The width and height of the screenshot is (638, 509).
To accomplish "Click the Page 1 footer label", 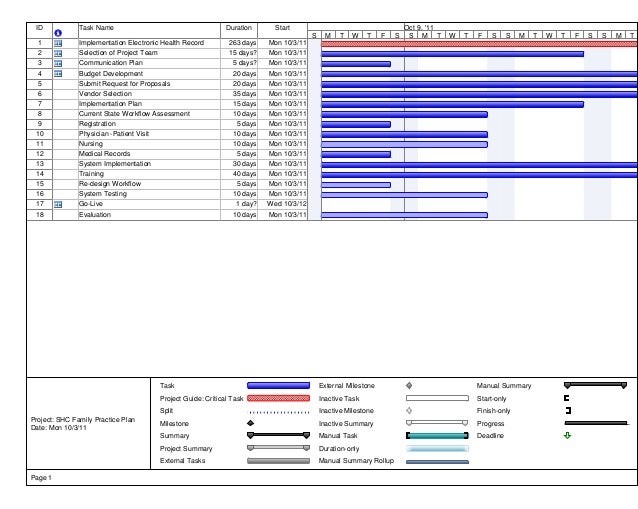I will tap(41, 477).
